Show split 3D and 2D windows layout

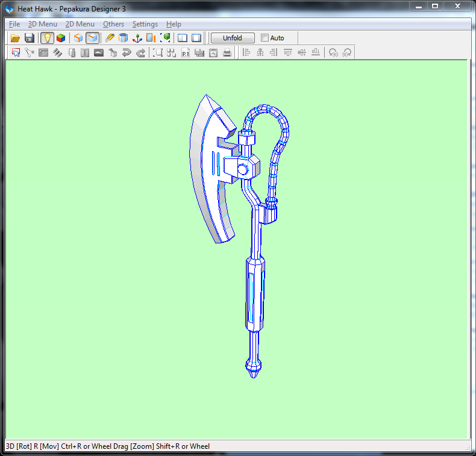tap(183, 38)
